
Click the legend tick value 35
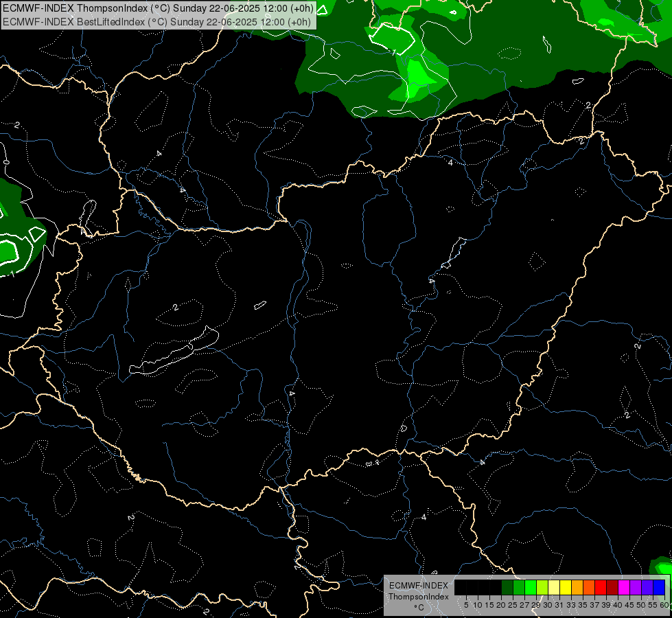[x=583, y=605]
